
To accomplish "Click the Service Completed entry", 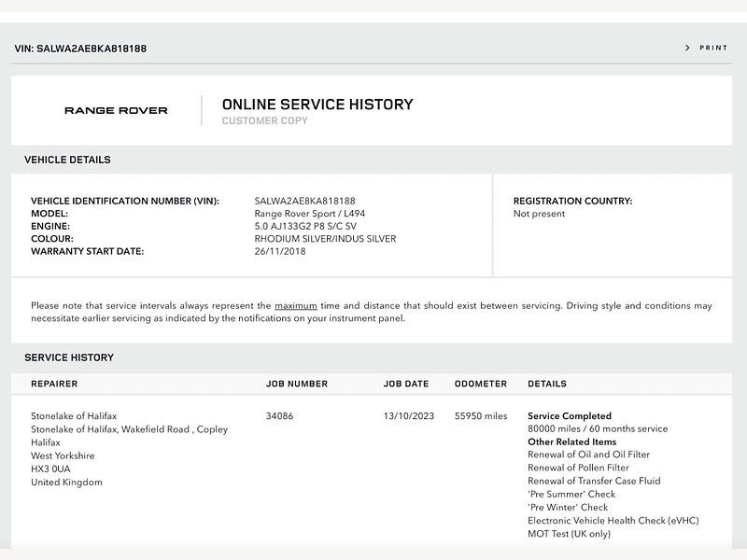I will pyautogui.click(x=570, y=416).
